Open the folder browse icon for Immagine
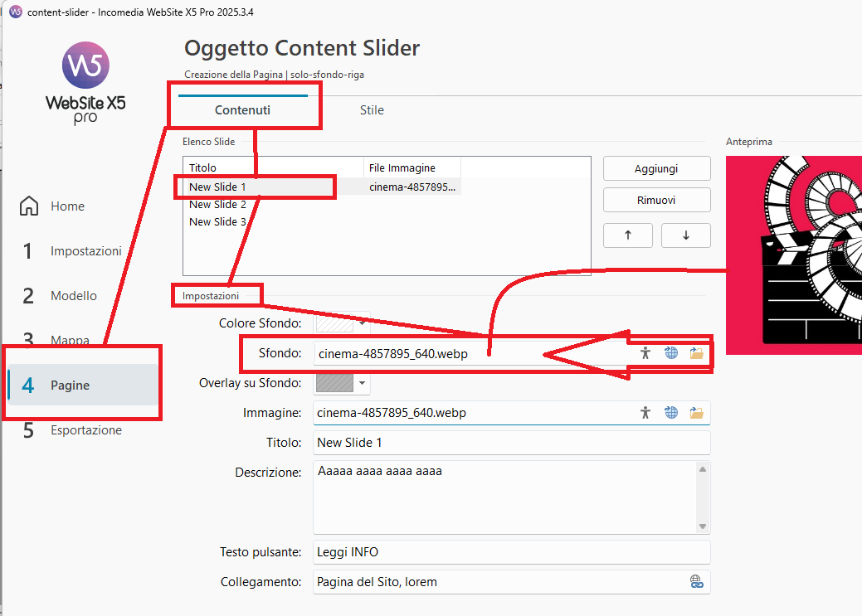Image resolution: width=862 pixels, height=616 pixels. (x=696, y=413)
